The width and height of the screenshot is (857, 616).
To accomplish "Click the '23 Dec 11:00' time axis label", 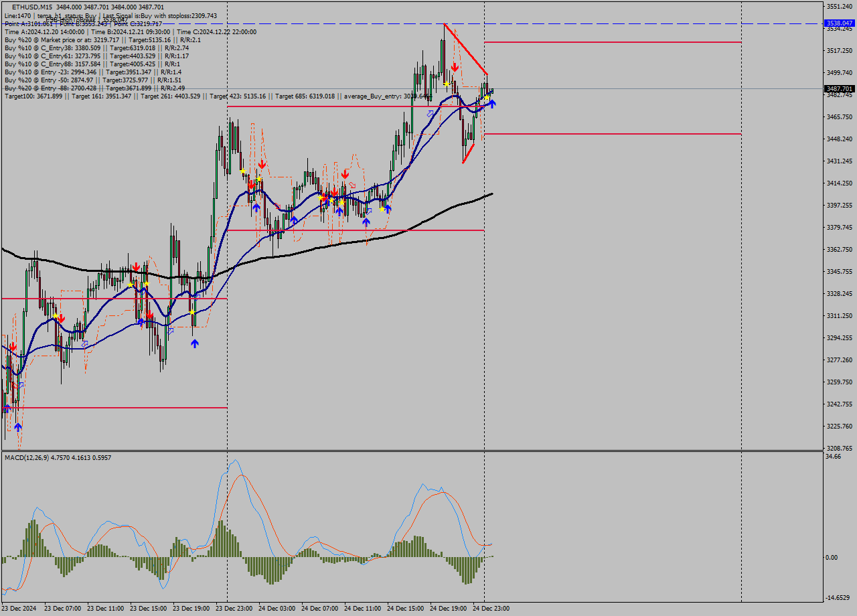I will pyautogui.click(x=105, y=609).
